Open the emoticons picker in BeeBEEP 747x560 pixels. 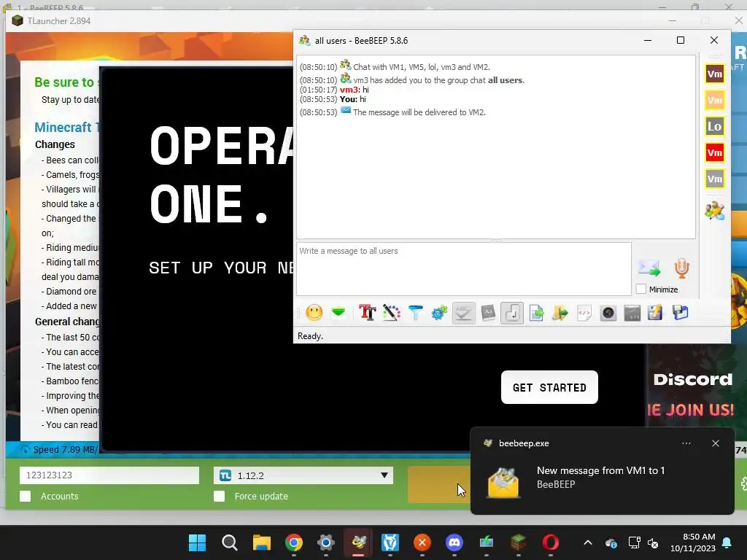pos(314,313)
